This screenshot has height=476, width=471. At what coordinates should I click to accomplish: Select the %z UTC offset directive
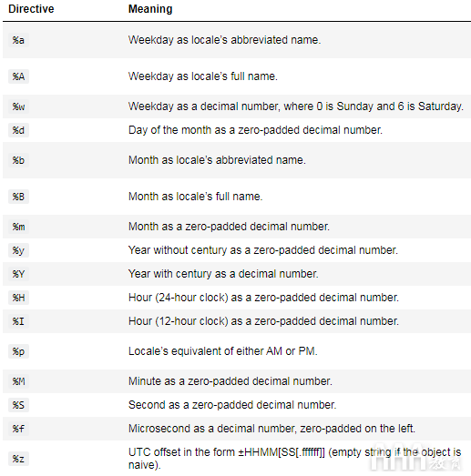(x=18, y=459)
